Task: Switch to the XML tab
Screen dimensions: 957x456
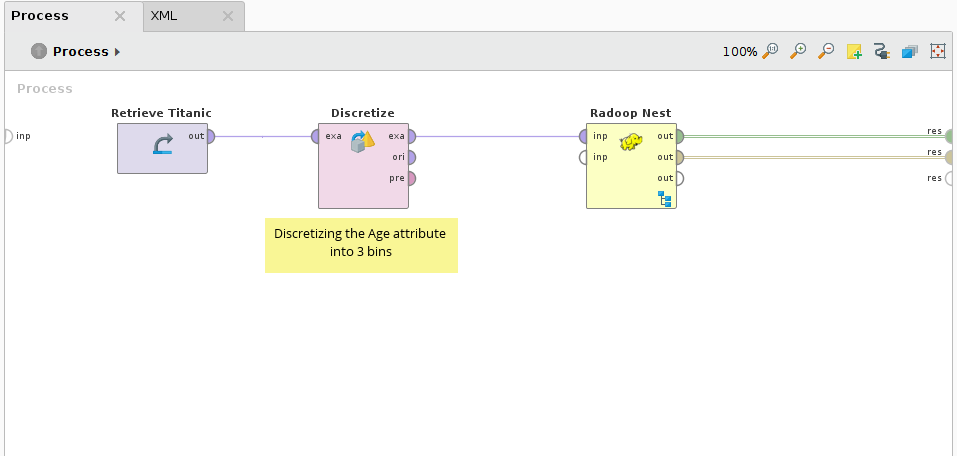Action: pos(164,16)
